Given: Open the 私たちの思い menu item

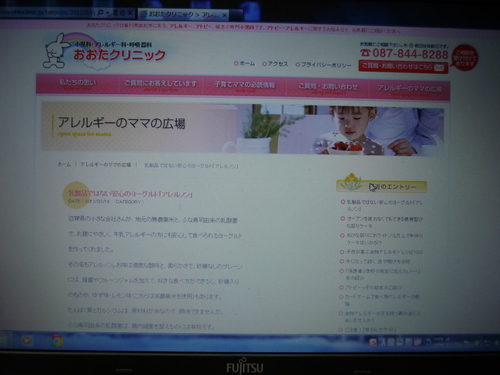Looking at the screenshot, I should (77, 84).
